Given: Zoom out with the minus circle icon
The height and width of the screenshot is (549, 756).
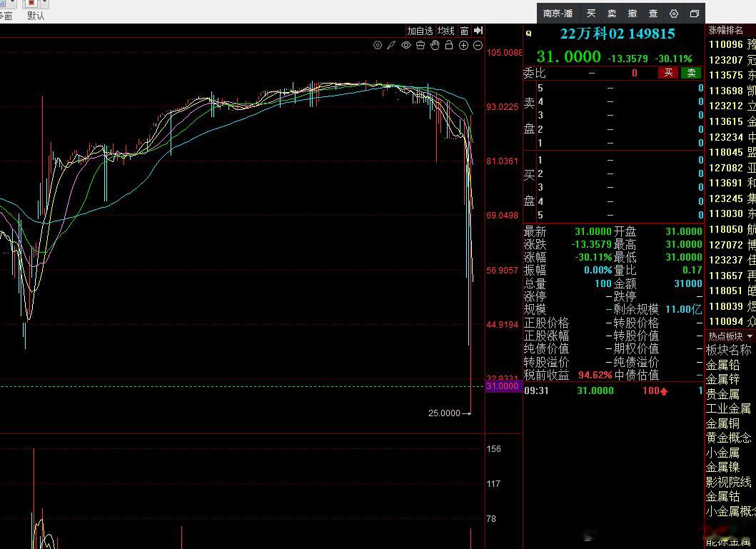Looking at the screenshot, I should tap(478, 45).
